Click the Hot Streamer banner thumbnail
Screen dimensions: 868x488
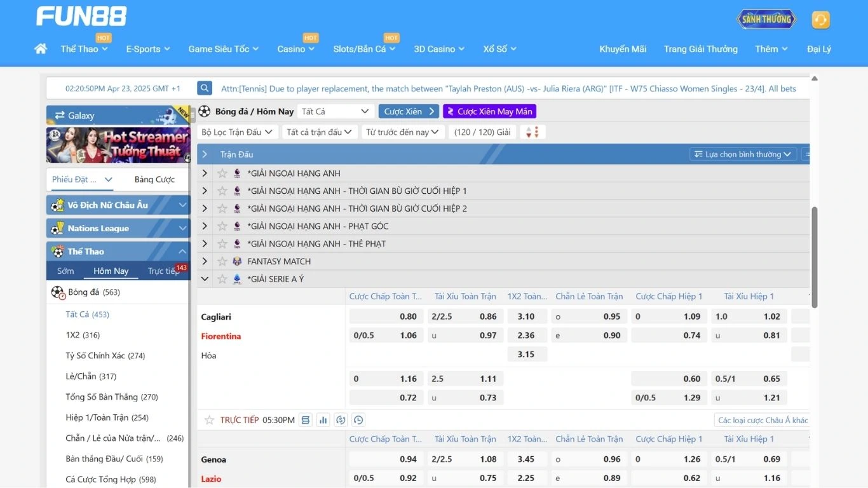click(118, 145)
